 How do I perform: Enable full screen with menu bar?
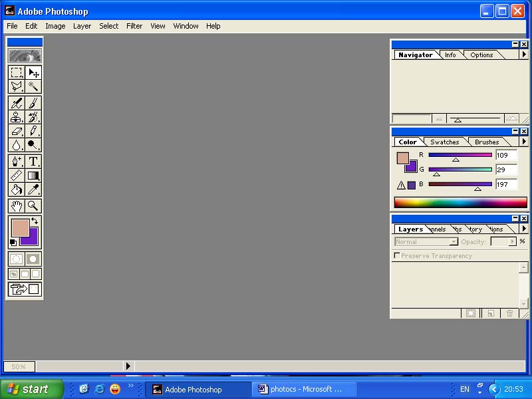click(25, 274)
